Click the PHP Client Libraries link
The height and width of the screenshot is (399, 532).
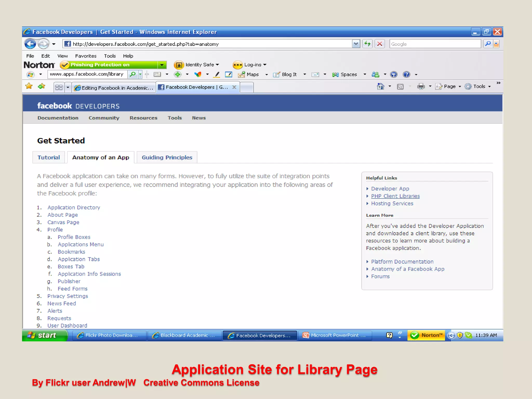click(x=395, y=196)
